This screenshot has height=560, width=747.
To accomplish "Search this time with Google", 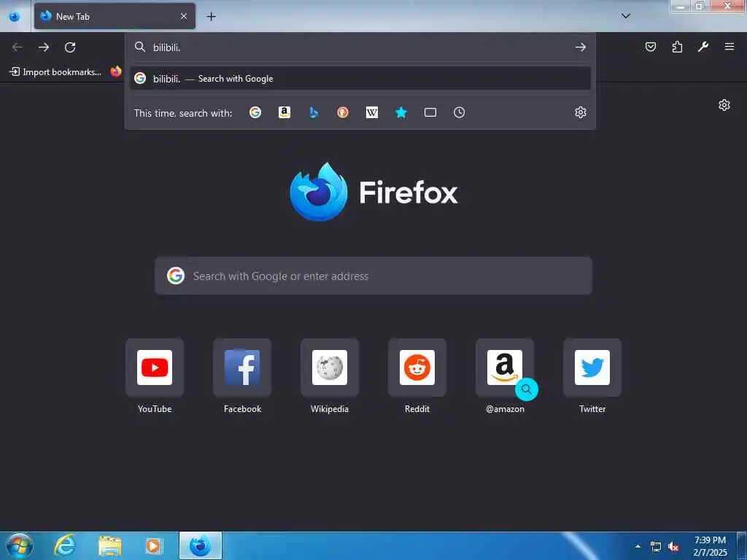I will coord(255,112).
